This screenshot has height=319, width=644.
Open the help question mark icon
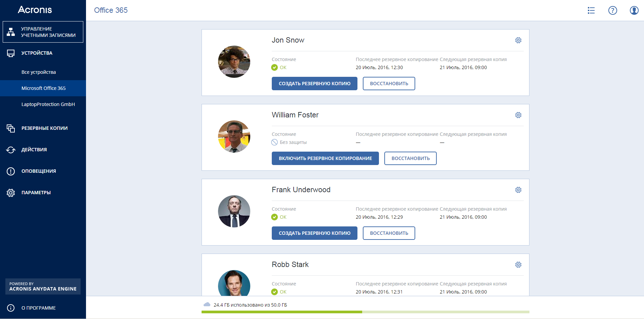click(612, 10)
